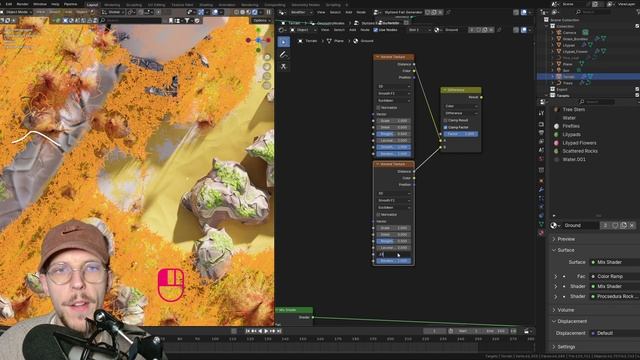Pause viewport rendering button
640x360 pixels.
(269, 12)
